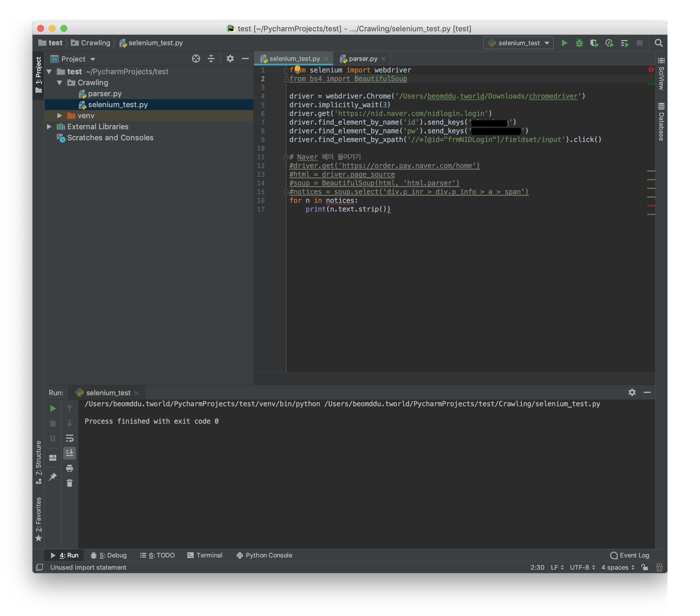
Task: Select Scratches and Consoles
Action: coord(110,138)
